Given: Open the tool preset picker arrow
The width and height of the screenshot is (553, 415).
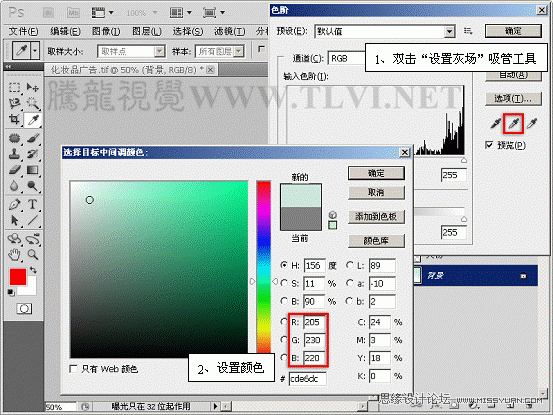Looking at the screenshot, I should [35, 51].
